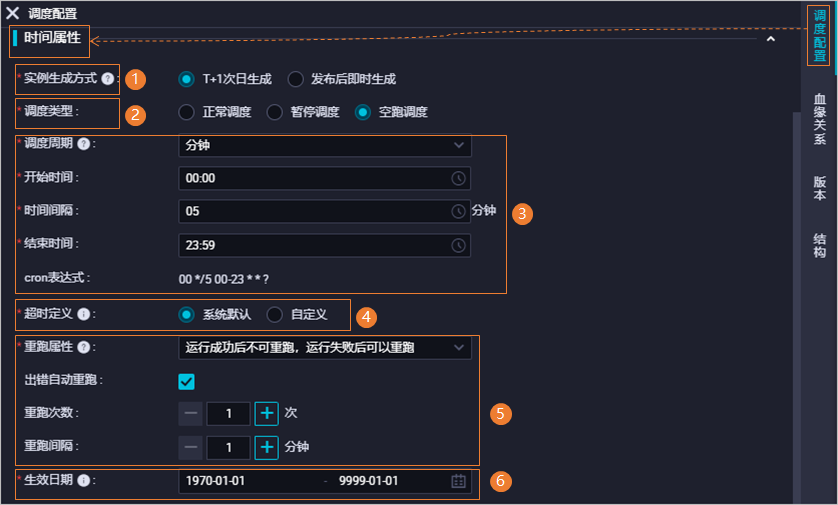The width and height of the screenshot is (838, 505).
Task: Switch to 版本 side tab
Action: click(819, 188)
